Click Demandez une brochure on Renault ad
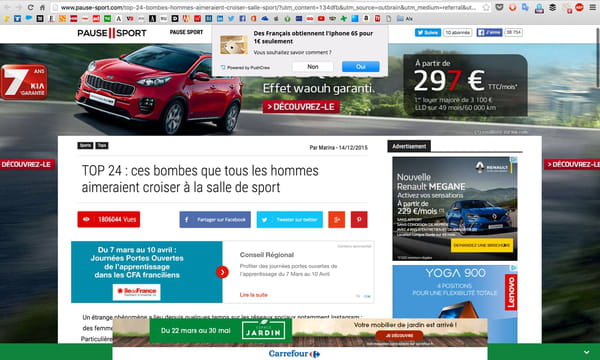 point(482,245)
